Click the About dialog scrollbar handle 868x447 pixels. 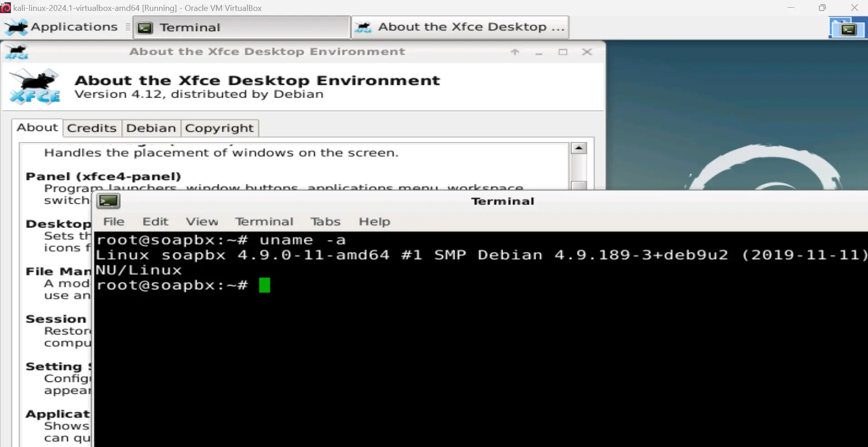[579, 185]
